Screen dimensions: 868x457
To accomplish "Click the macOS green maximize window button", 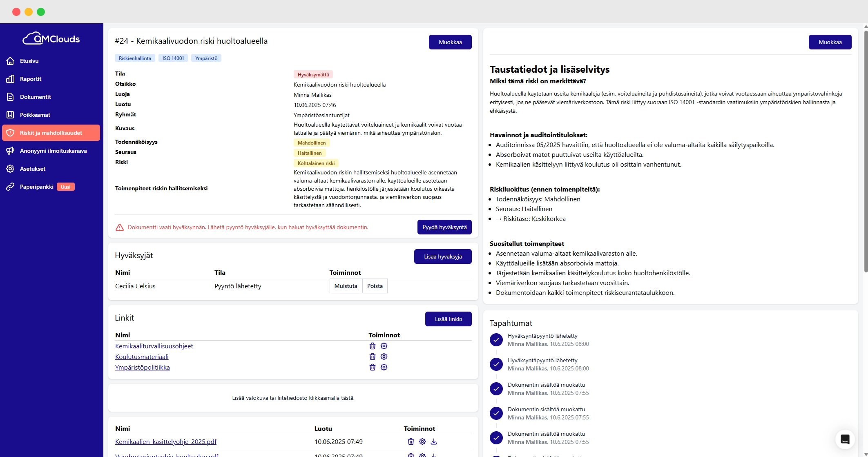I will point(41,12).
